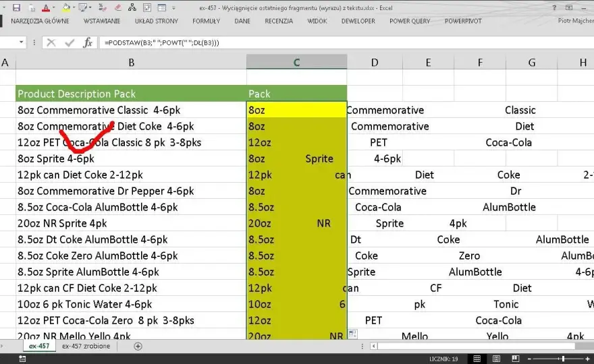
Task: Click the LICZNIK: 19 status bar text
Action: [x=443, y=359]
